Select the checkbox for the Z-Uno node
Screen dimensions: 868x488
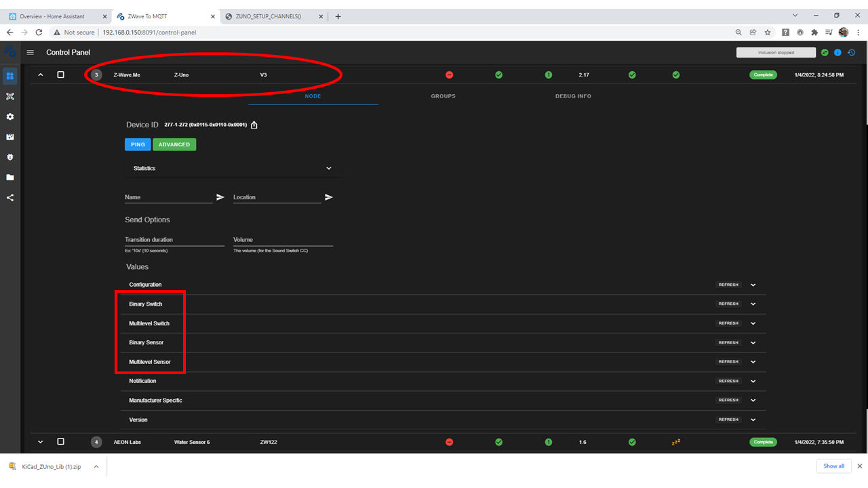tap(60, 75)
